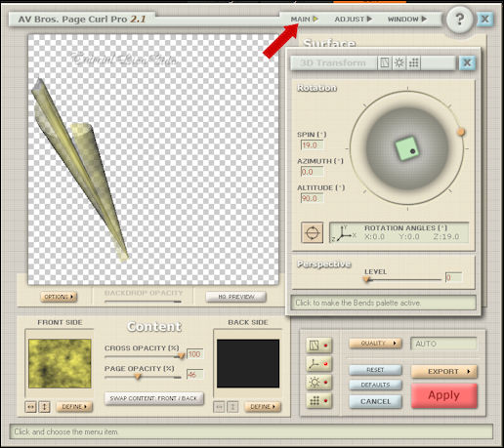This screenshot has width=504, height=448.
Task: Open Back Side DEFINE dropdown
Action: click(263, 407)
